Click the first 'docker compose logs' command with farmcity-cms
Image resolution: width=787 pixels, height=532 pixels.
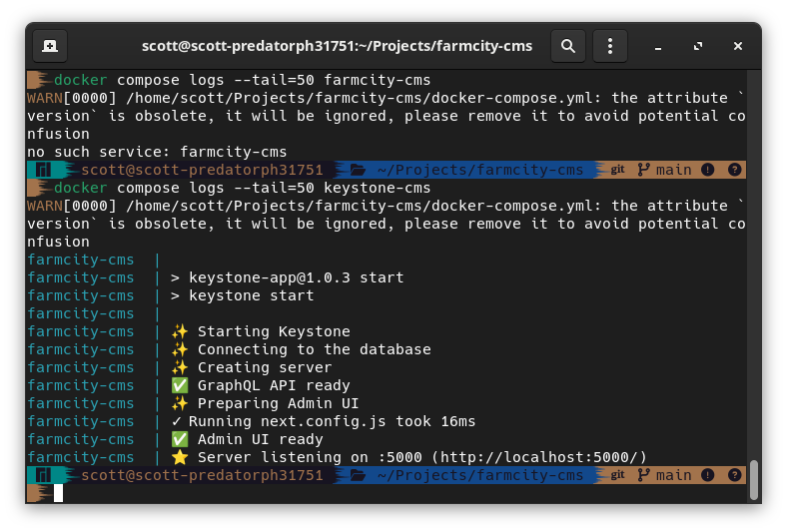coord(242,80)
